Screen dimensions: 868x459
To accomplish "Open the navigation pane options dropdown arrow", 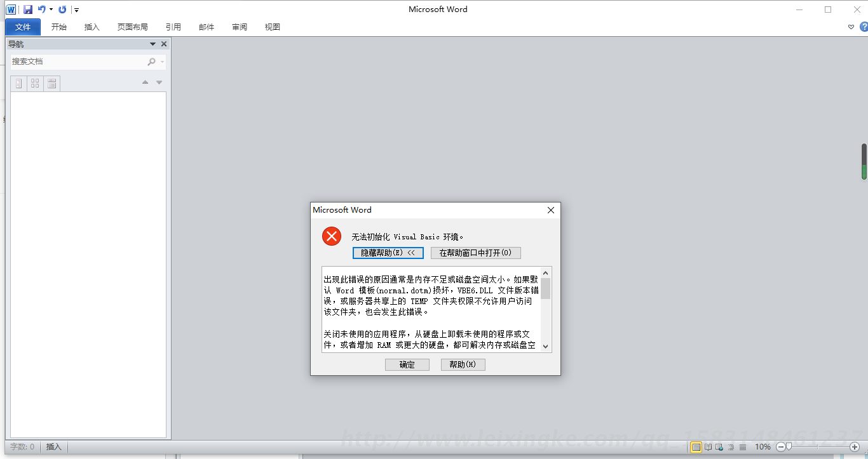I will (x=153, y=44).
